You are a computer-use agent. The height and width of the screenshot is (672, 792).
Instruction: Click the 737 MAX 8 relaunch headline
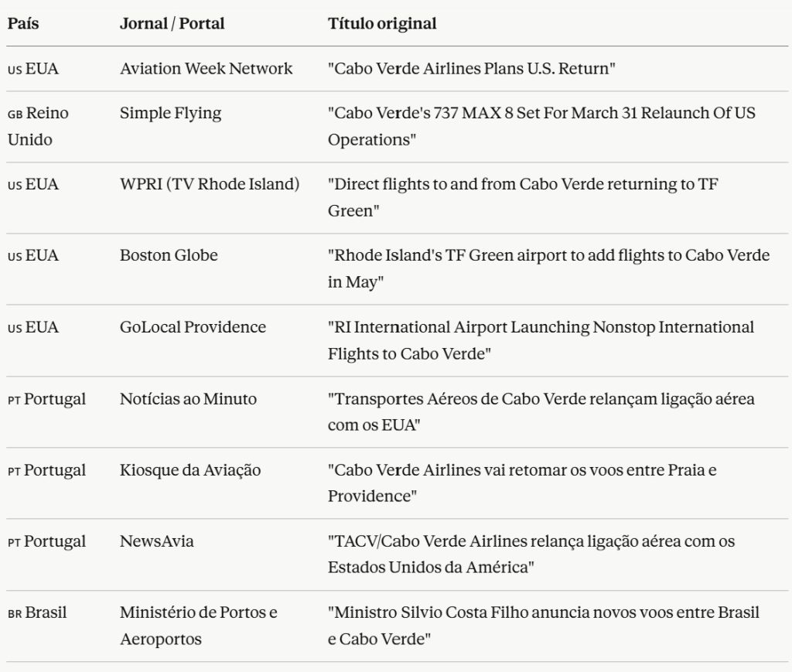(x=541, y=126)
